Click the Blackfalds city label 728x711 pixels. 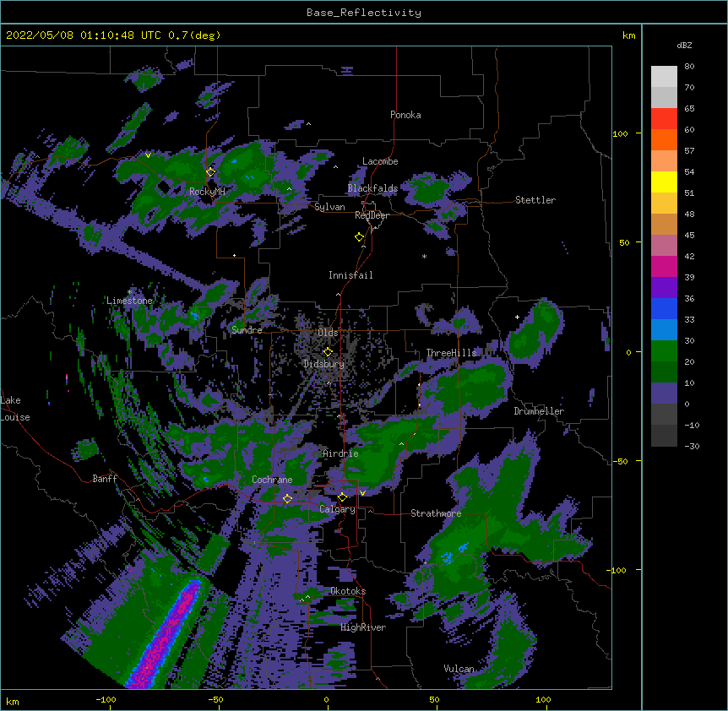click(x=372, y=188)
